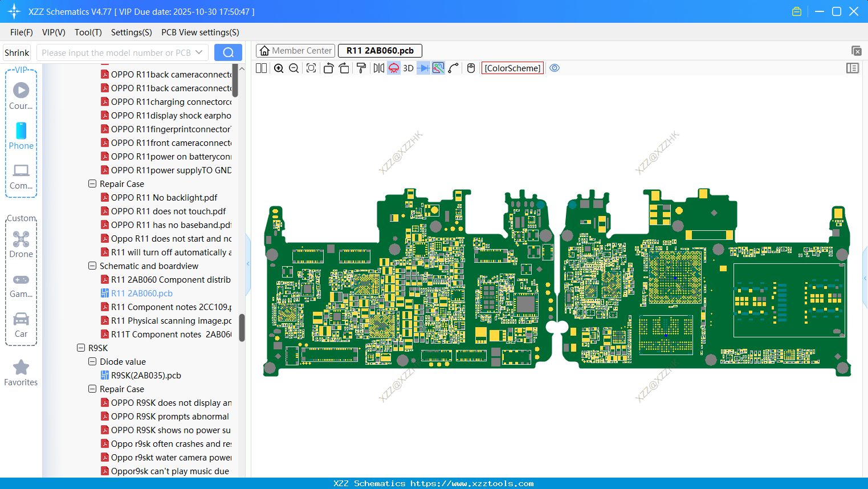Toggle the diode symbol mode
Viewport: 868px width, 489px height.
(x=423, y=68)
